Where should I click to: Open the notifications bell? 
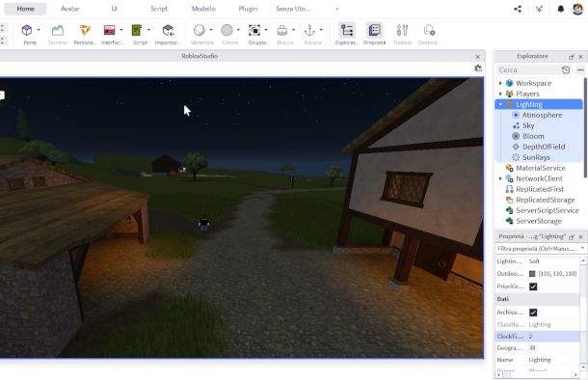[561, 9]
